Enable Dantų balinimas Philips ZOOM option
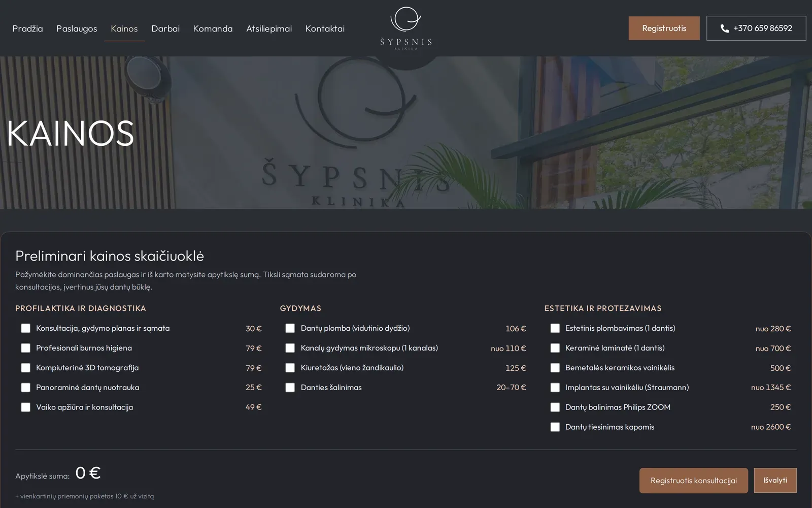 [555, 407]
